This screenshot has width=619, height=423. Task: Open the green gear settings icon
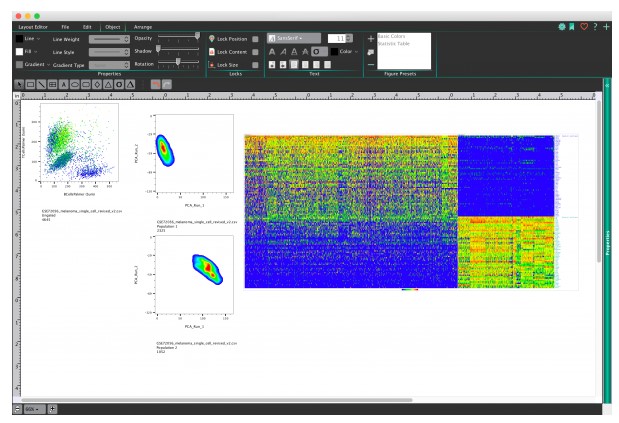[562, 27]
